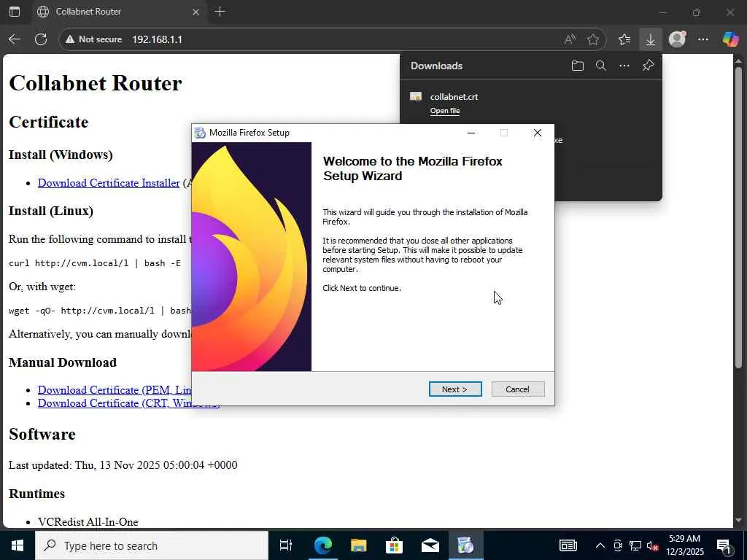
Task: Click the Edge downloads toolbar icon
Action: (650, 39)
